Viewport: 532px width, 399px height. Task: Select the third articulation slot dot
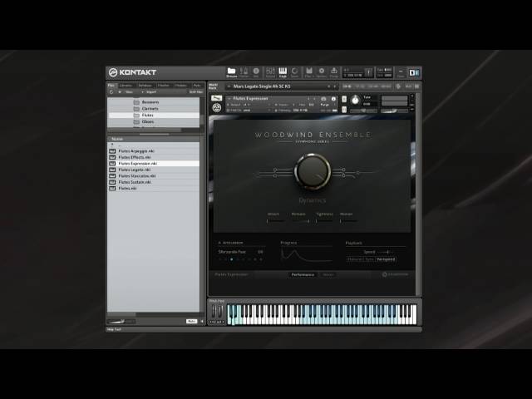(x=232, y=259)
